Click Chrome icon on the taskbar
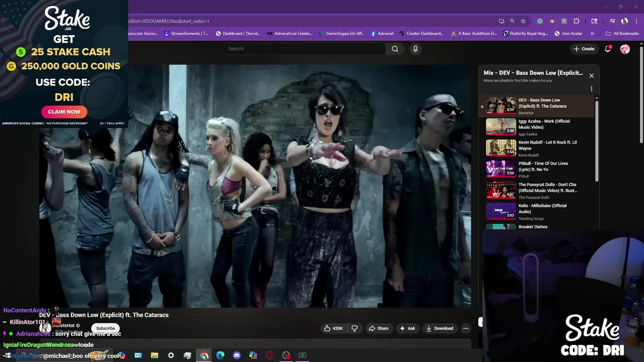This screenshot has height=362, width=644. coord(204,355)
